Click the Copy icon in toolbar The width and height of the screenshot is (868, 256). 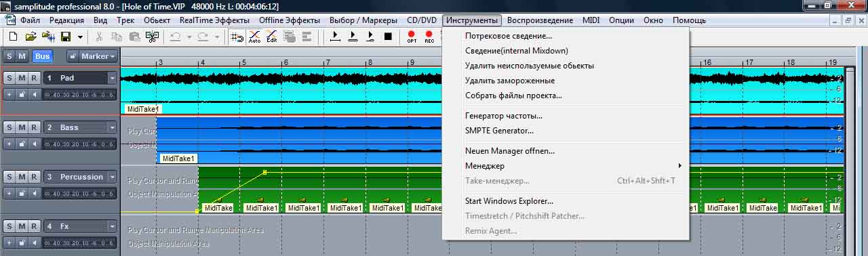[117, 37]
